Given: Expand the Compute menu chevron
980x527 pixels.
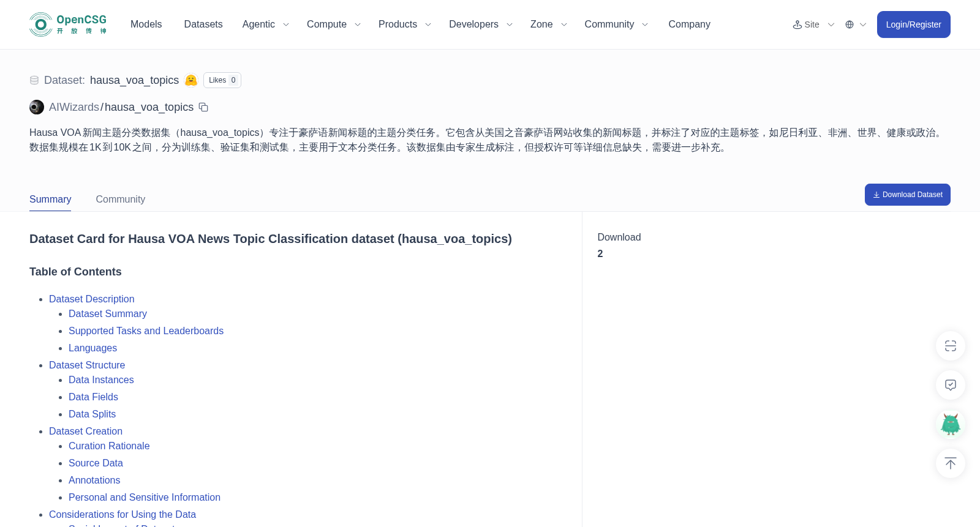Looking at the screenshot, I should coord(358,24).
